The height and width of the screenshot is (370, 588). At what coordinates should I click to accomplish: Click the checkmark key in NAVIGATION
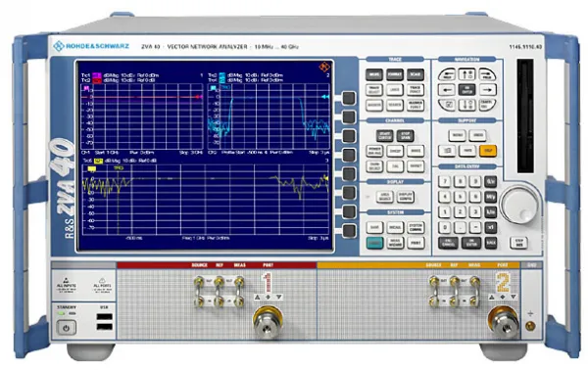[x=448, y=105]
